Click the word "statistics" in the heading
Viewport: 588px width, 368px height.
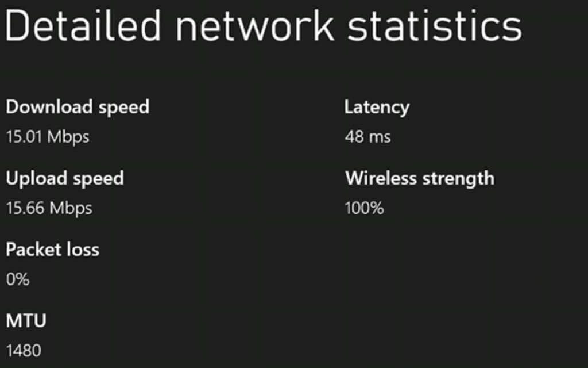[x=435, y=25]
